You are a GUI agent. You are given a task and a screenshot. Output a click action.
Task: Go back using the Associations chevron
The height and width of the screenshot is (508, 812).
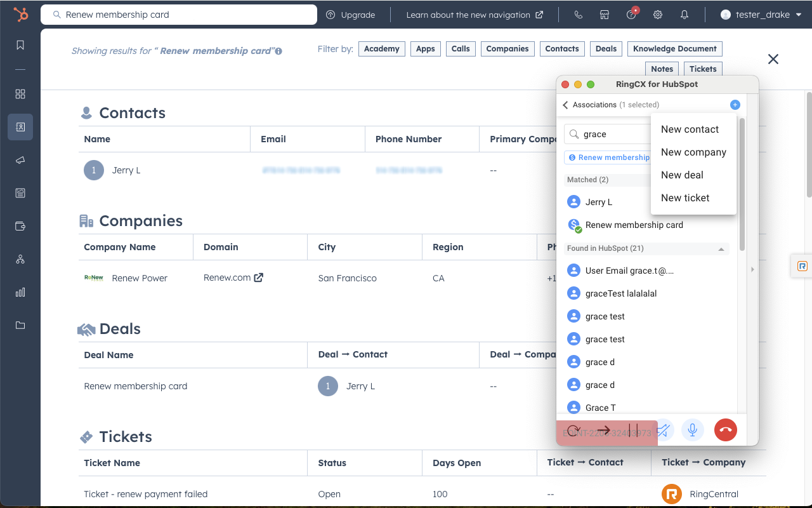pyautogui.click(x=565, y=105)
